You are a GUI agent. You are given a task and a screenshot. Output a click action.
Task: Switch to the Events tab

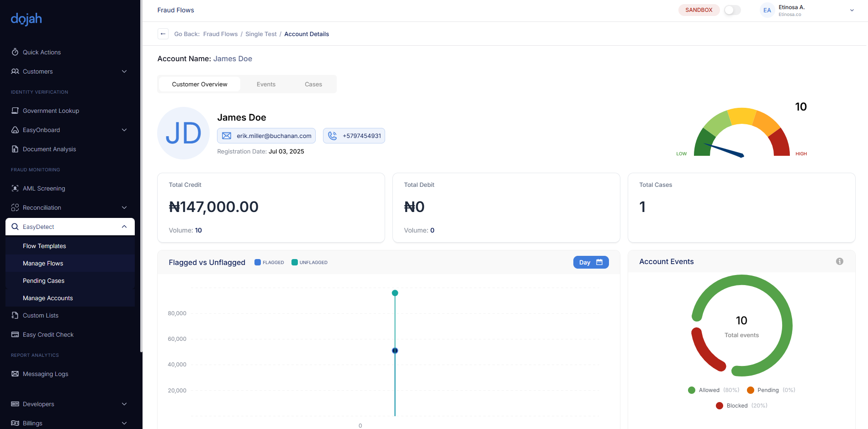coord(266,84)
